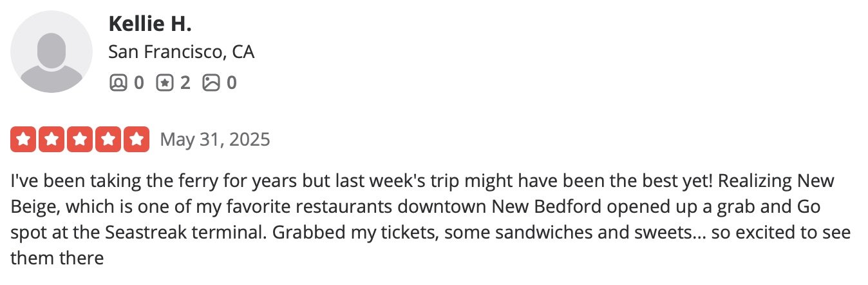
Task: Click the final words "them there" of review
Action: coord(57,259)
